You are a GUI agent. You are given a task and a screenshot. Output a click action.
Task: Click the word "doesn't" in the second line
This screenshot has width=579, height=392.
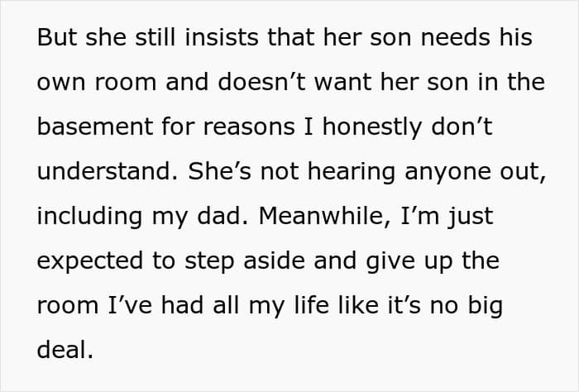[262, 82]
